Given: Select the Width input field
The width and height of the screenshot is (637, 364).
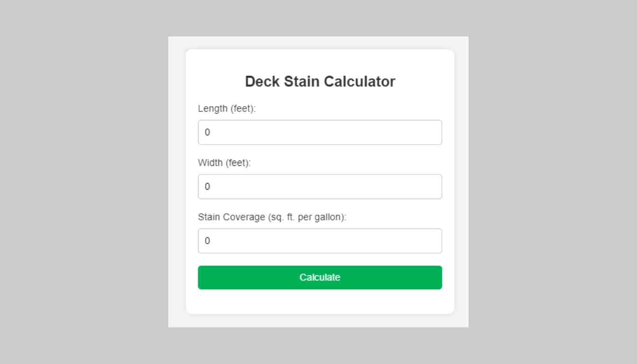Looking at the screenshot, I should pyautogui.click(x=320, y=186).
